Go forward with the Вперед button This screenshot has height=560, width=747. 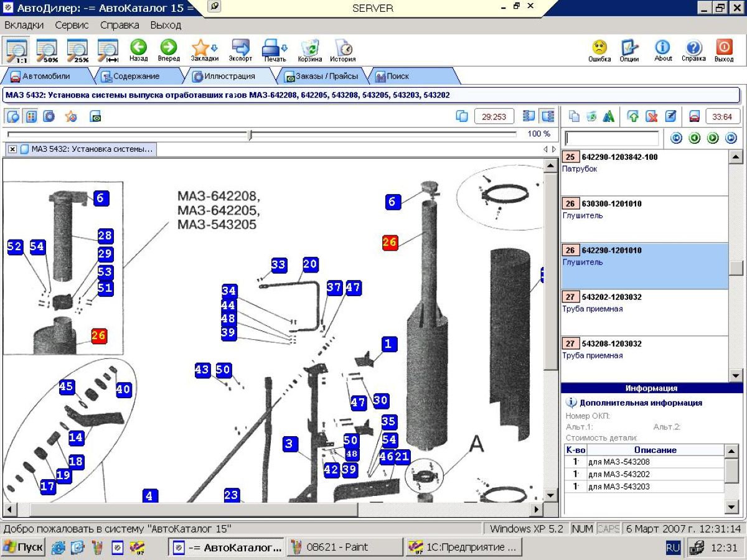pyautogui.click(x=169, y=50)
